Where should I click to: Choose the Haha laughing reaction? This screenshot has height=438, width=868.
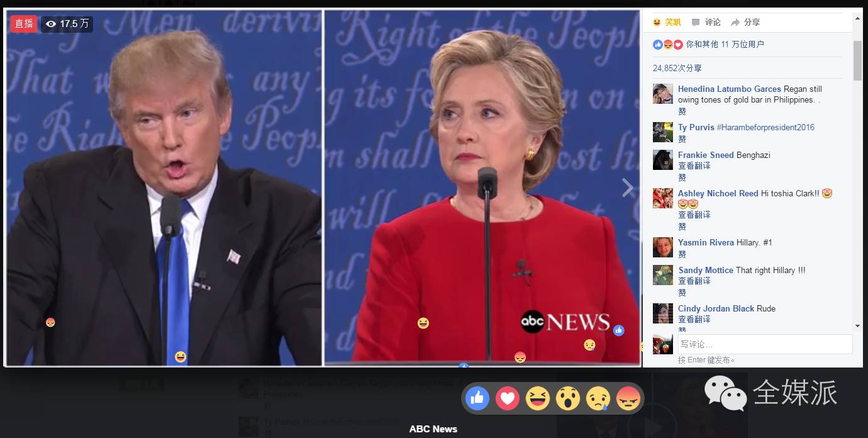pyautogui.click(x=538, y=398)
